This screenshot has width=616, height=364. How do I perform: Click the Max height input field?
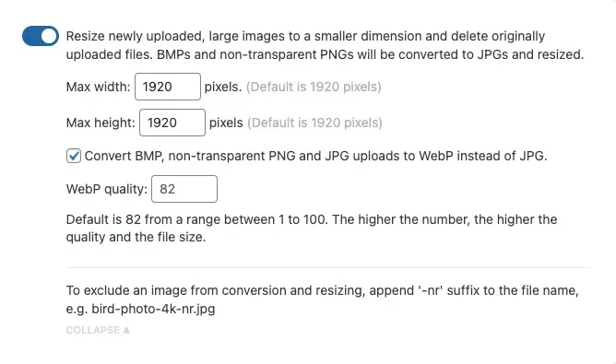click(x=172, y=123)
